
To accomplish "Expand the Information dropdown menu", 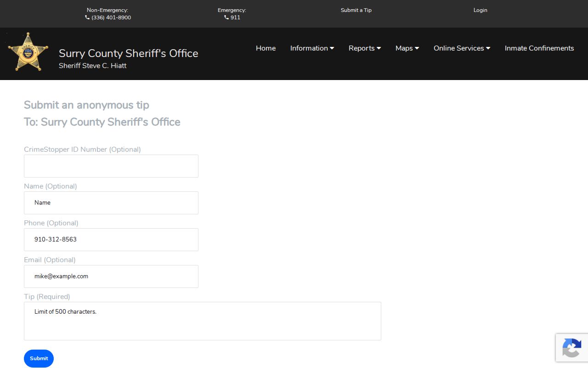I will [x=312, y=48].
